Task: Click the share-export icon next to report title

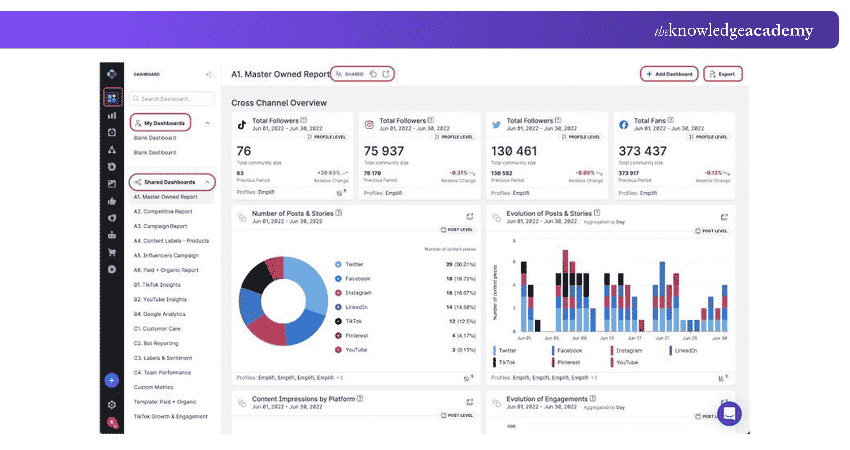Action: point(386,74)
